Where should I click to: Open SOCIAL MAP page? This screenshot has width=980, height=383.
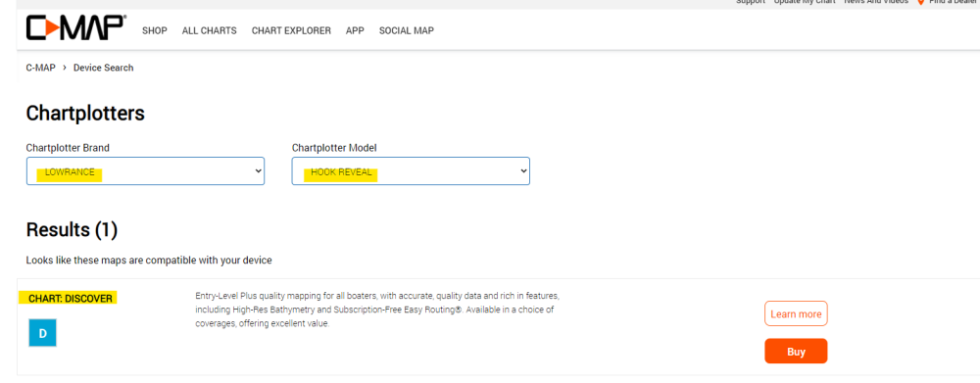point(407,30)
